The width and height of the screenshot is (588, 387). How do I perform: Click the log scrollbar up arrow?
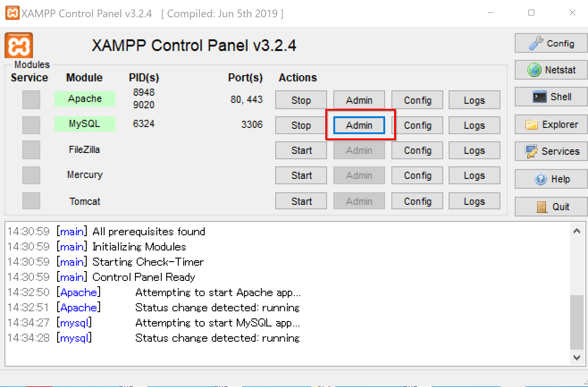[x=577, y=231]
